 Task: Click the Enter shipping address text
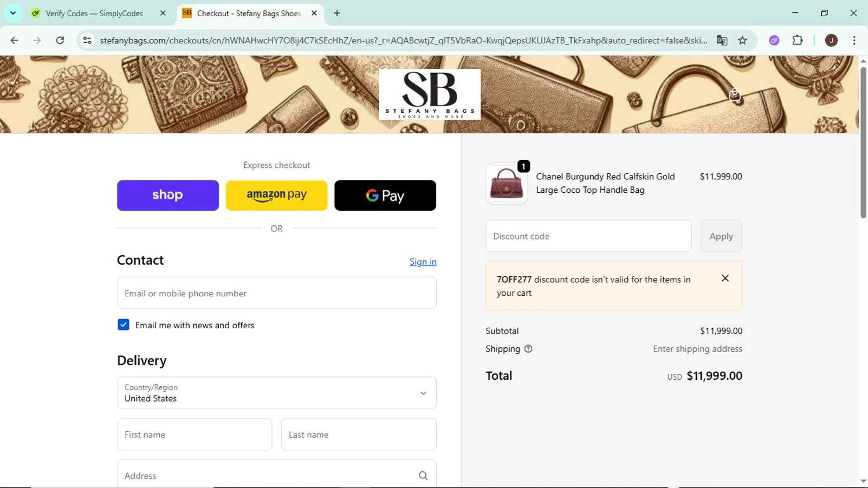697,348
